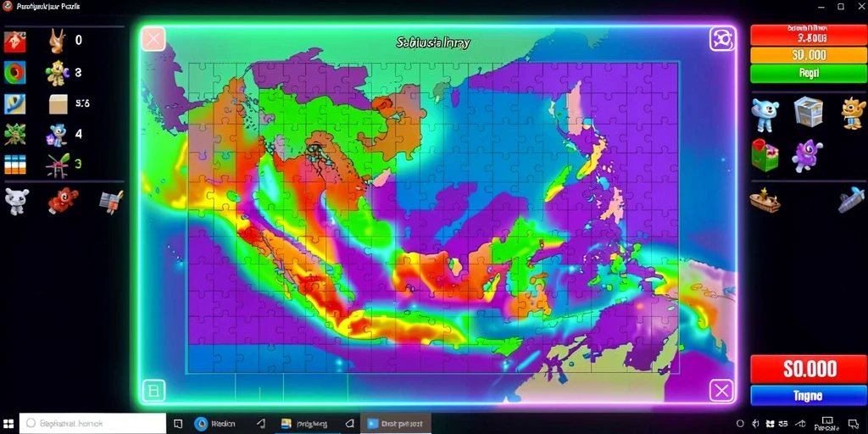Click the large red $0.000 button
Viewport: 868px width, 434px height.
[x=809, y=369]
